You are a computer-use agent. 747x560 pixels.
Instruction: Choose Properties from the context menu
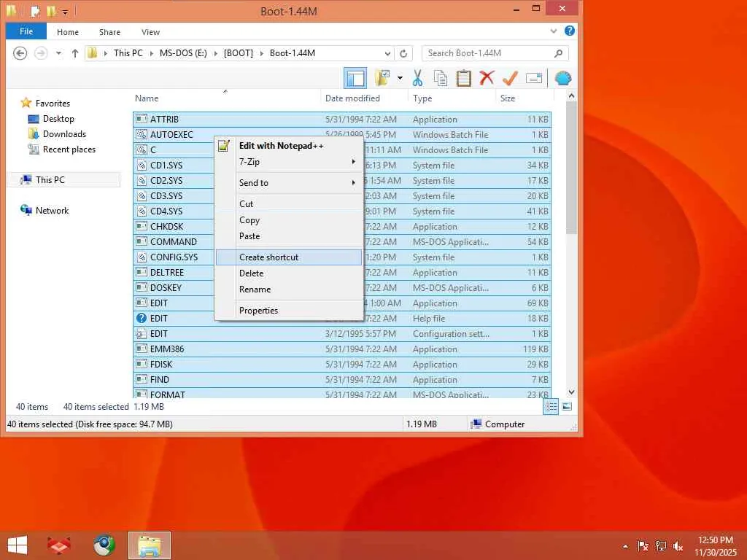pos(289,311)
